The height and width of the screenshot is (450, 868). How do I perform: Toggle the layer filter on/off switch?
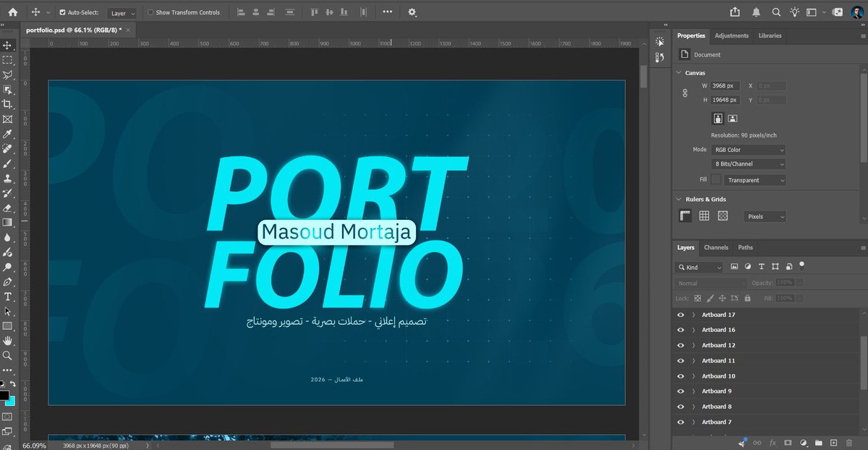(x=802, y=266)
